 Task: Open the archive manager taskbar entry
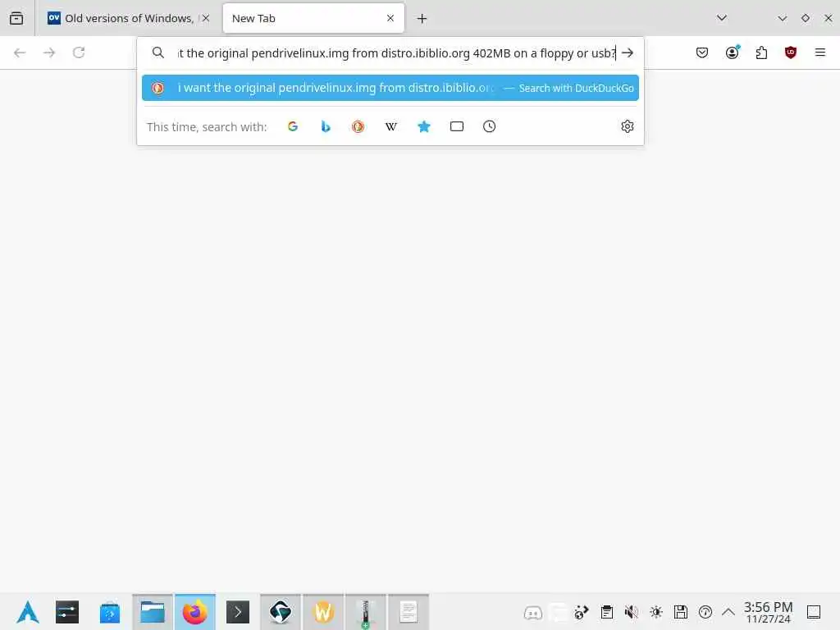(365, 612)
